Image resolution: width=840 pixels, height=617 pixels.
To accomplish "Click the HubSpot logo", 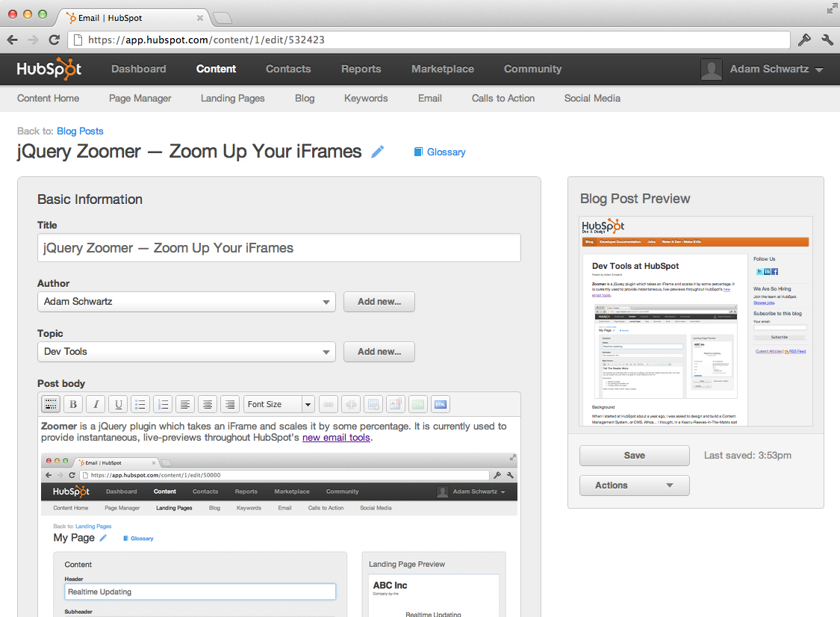I will 49,69.
